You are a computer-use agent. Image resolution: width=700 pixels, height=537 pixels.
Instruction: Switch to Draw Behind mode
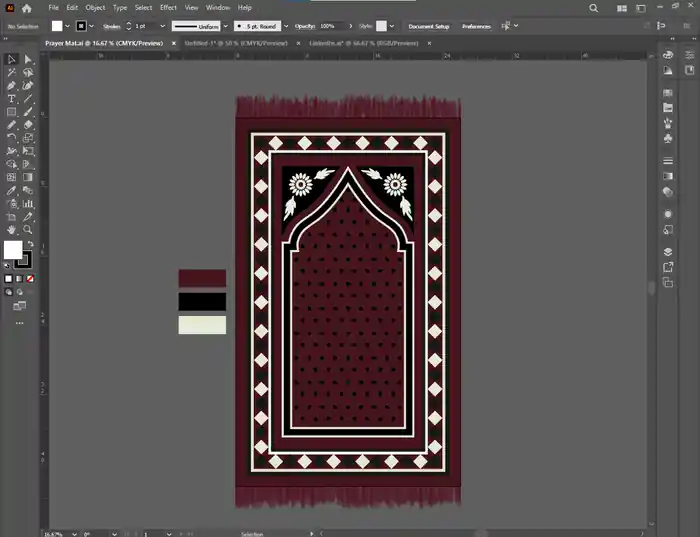[x=20, y=292]
